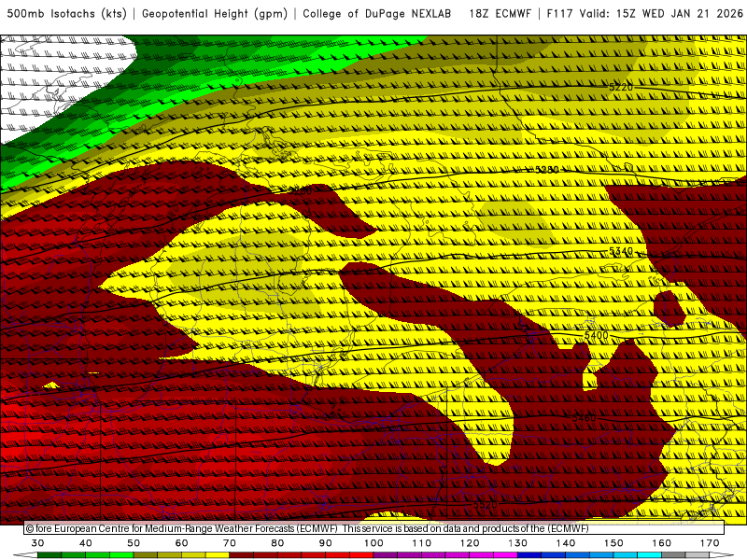Pick the brightest red colorbar swatch before 100
This screenshot has height=560, width=747.
coord(361,555)
